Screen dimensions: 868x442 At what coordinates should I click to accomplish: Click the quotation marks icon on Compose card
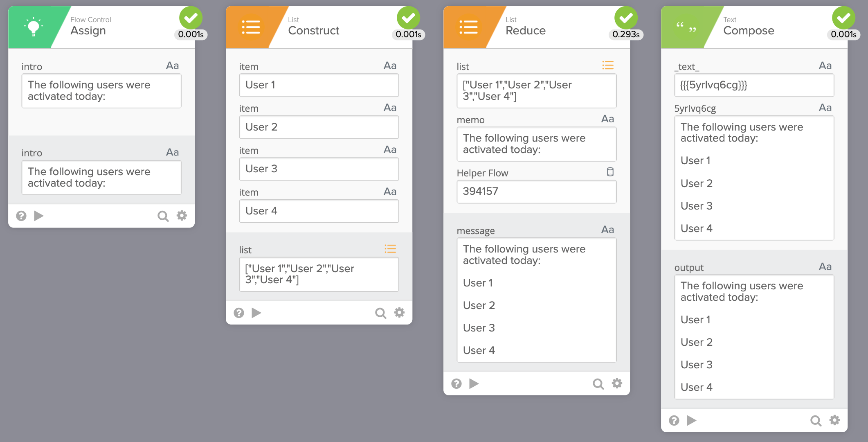pos(686,27)
